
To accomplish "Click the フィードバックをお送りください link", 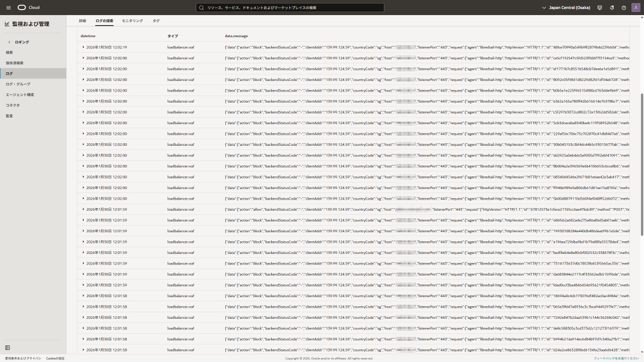I will click(x=616, y=358).
